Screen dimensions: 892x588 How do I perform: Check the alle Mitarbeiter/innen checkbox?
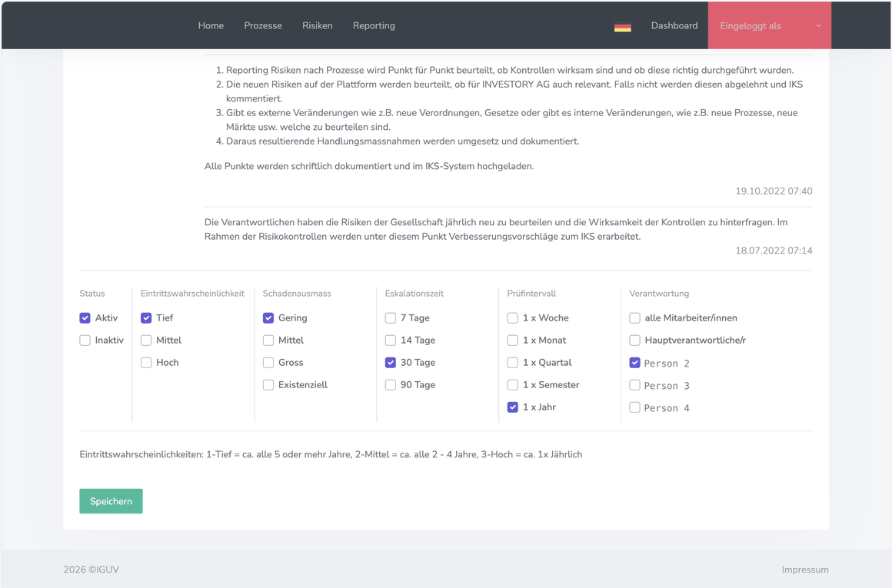pyautogui.click(x=635, y=318)
